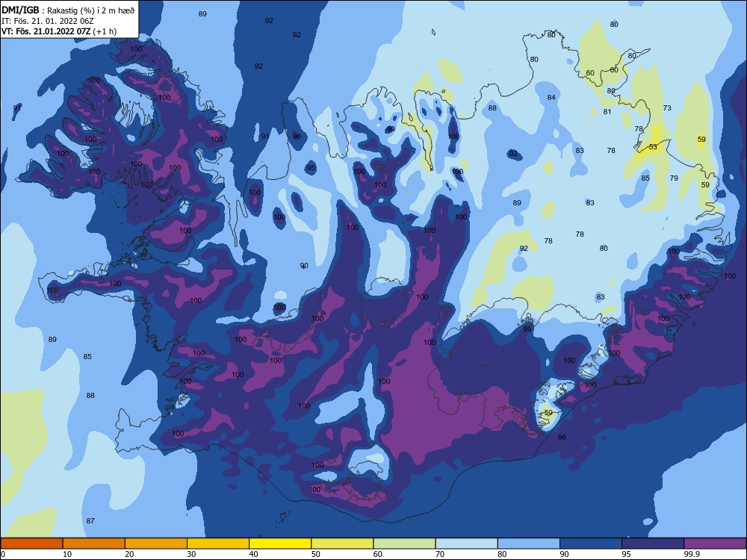Select the orange 10–20 legend color band

(x=94, y=544)
